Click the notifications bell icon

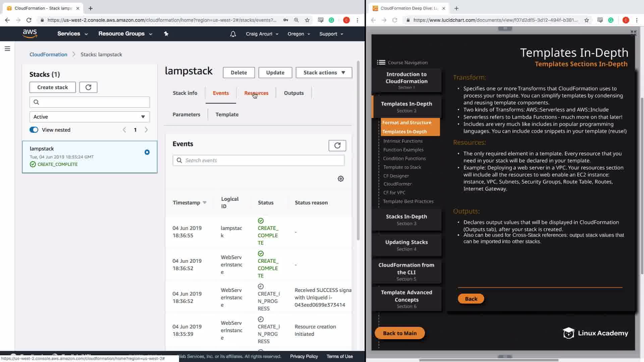tap(233, 34)
